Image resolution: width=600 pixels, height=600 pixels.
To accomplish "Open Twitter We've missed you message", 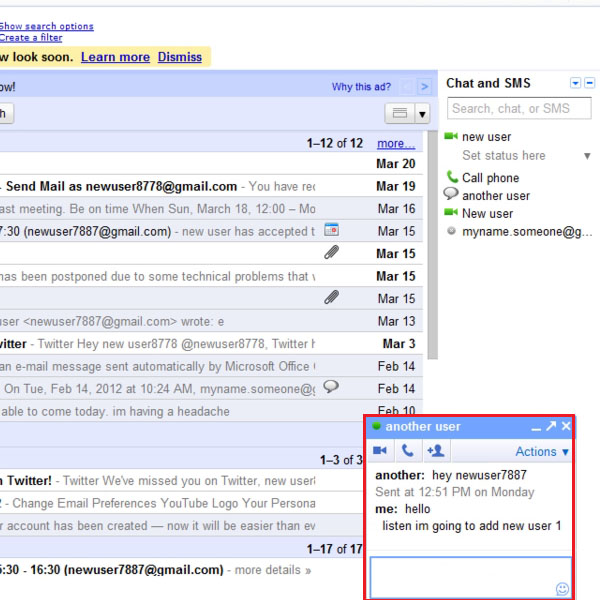I will tap(181, 481).
